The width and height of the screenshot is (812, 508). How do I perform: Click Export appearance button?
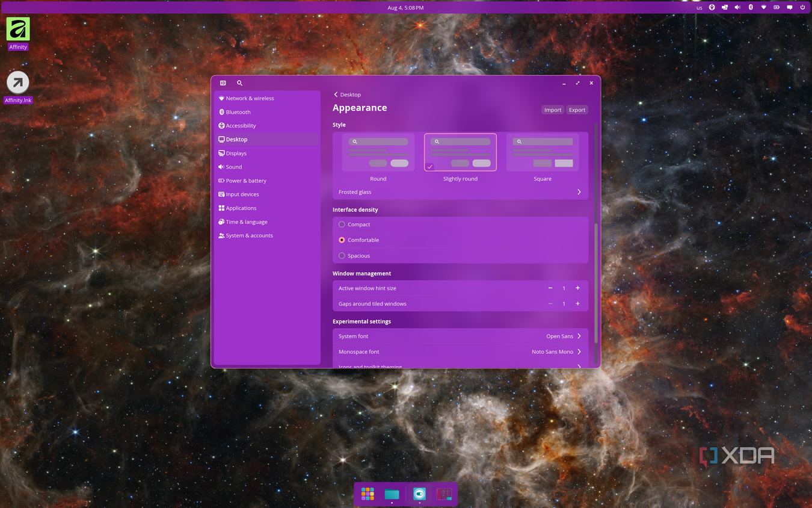[x=577, y=110]
